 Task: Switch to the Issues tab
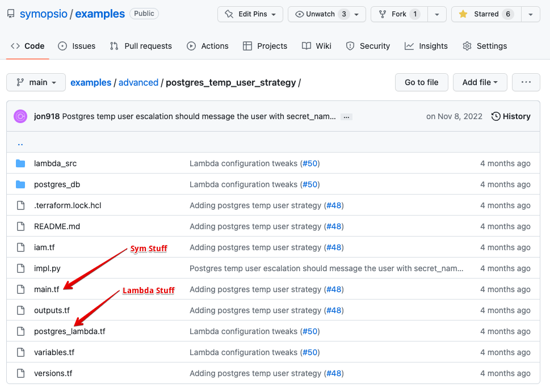click(x=77, y=46)
